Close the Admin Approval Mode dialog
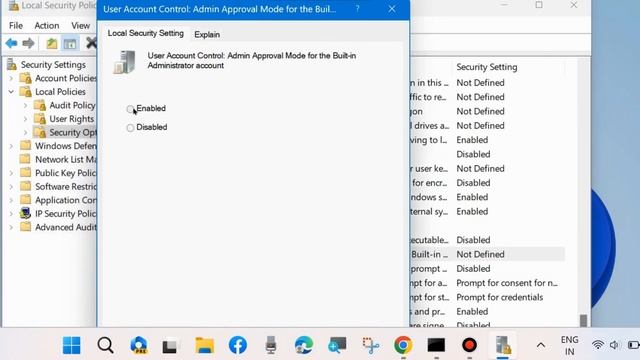 392,9
